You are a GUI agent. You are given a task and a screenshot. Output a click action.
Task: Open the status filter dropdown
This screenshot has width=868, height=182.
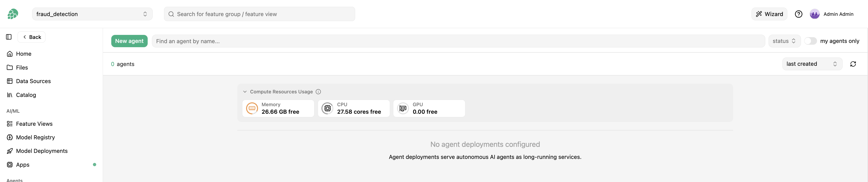pos(784,41)
